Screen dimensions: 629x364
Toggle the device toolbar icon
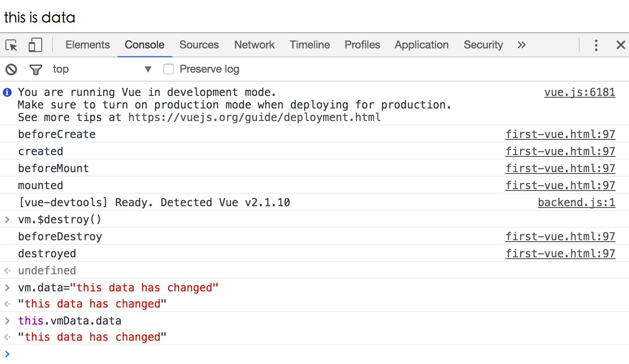point(35,45)
